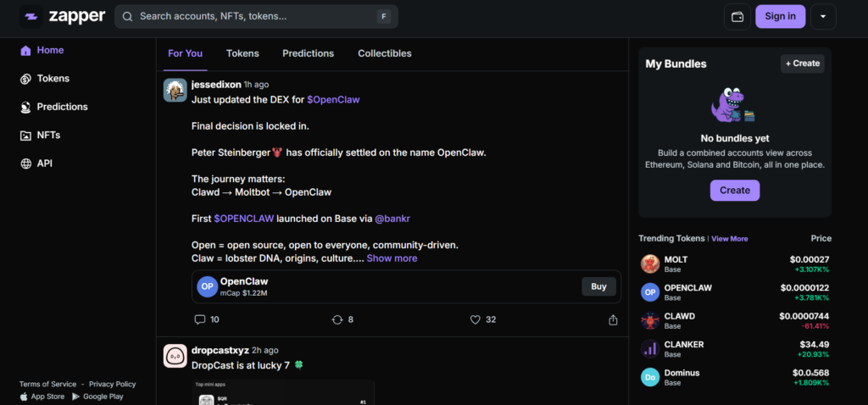Click the purple Create bundle button
This screenshot has height=405, width=868.
pyautogui.click(x=735, y=191)
